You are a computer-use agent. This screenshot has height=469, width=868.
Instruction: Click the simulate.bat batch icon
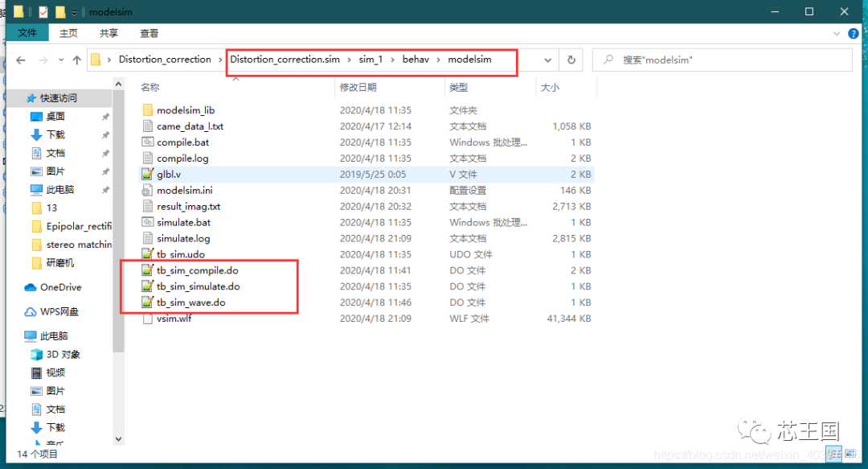(148, 222)
